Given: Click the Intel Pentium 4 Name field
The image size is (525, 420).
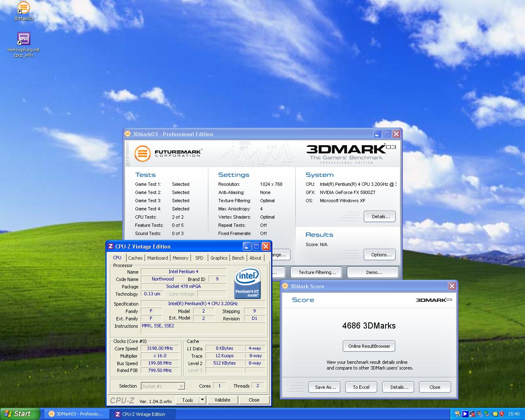Looking at the screenshot, I should pyautogui.click(x=183, y=272).
